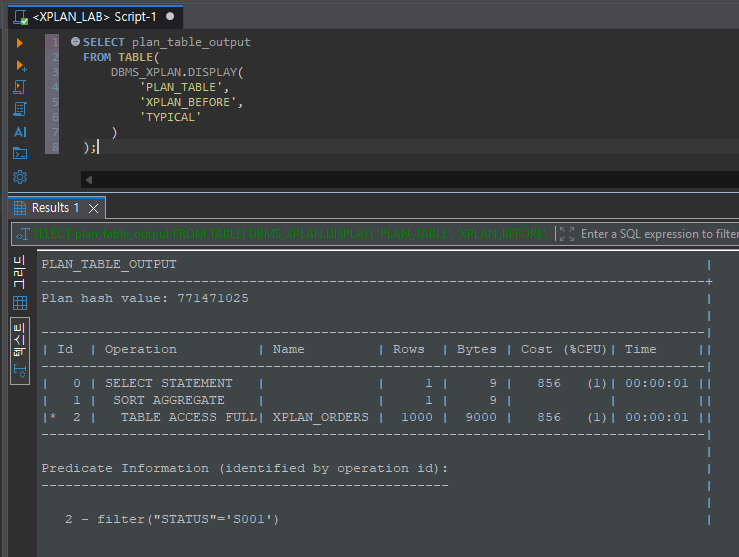The image size is (739, 557).
Task: Click the executed query text in the results bar
Action: pos(289,234)
